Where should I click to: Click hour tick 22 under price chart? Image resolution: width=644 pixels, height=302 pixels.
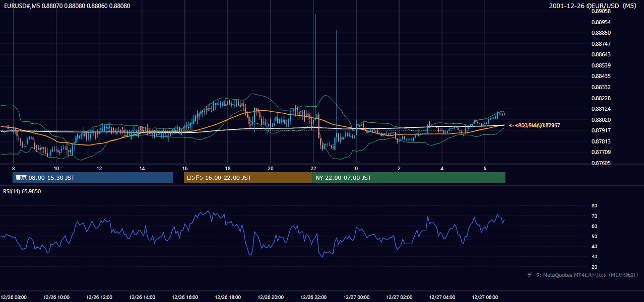pyautogui.click(x=313, y=168)
